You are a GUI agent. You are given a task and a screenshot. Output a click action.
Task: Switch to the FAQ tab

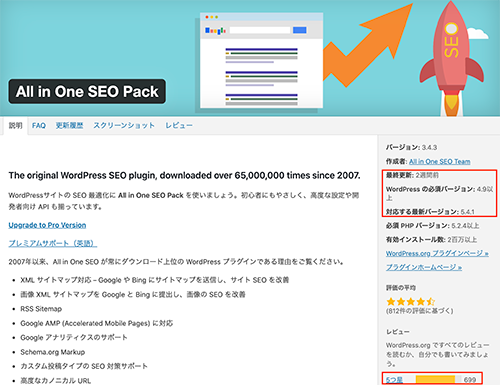click(39, 126)
